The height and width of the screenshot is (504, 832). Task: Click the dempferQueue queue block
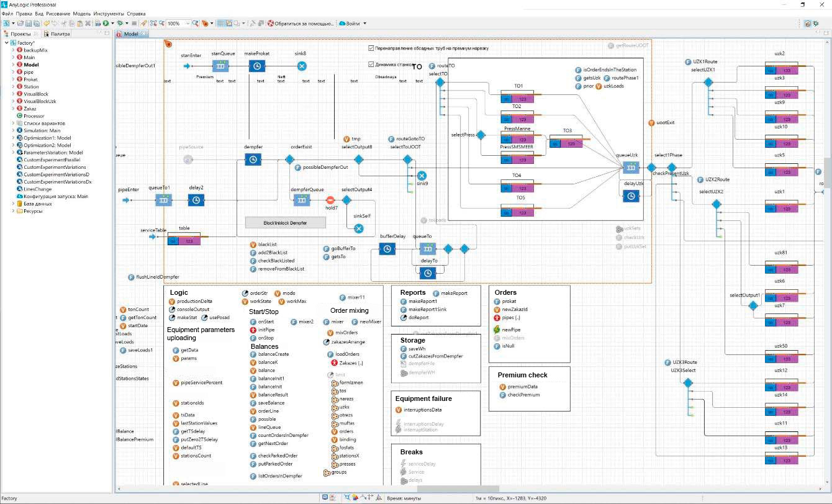pyautogui.click(x=302, y=200)
